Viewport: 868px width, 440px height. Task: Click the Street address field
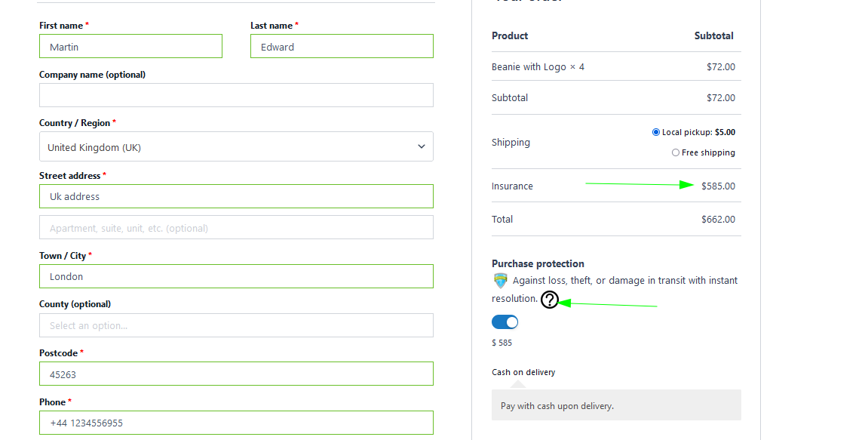click(236, 197)
